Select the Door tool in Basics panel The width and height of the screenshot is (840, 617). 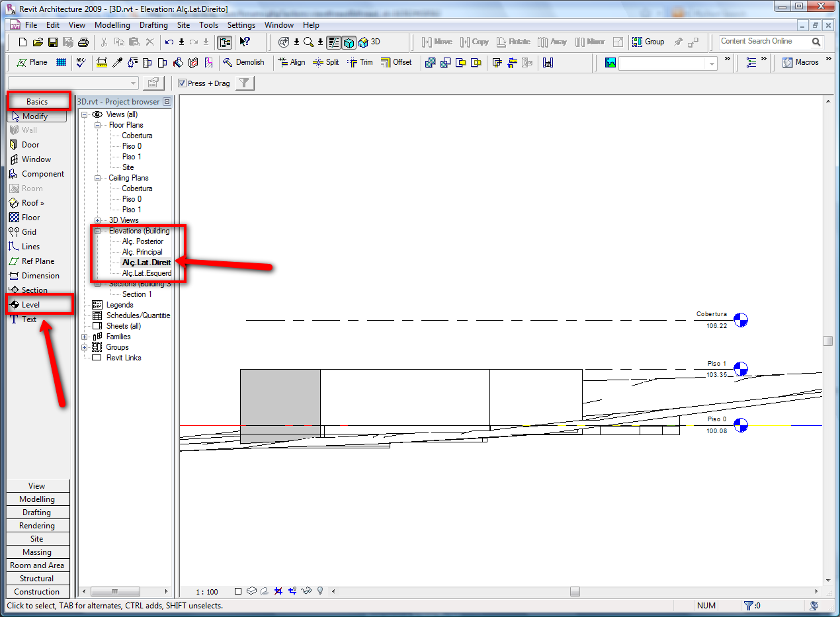click(30, 145)
